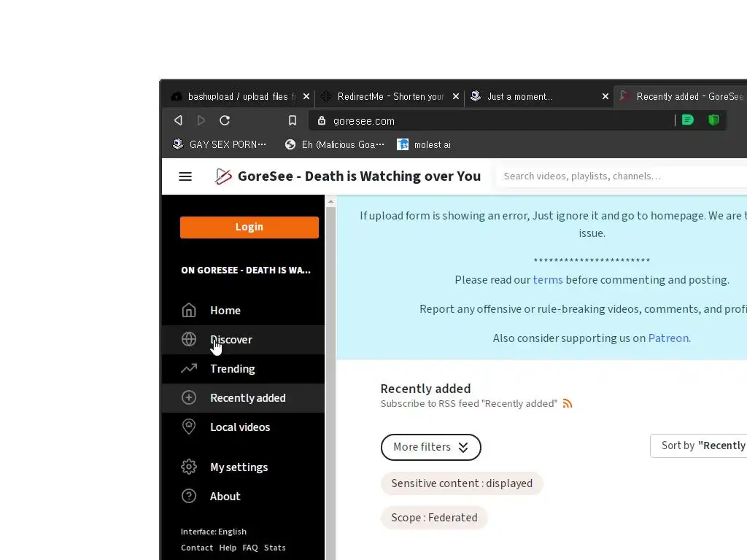Click the GoreSee site title text

point(359,176)
